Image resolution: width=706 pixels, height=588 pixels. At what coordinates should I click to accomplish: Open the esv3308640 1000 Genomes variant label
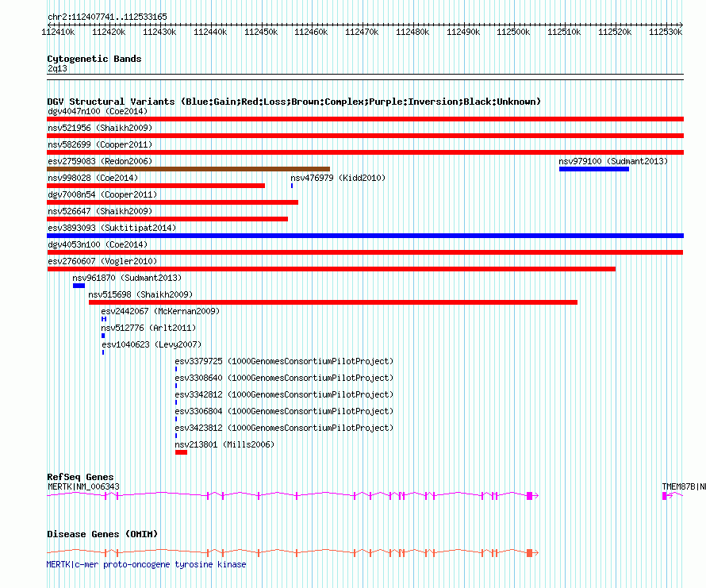click(284, 378)
